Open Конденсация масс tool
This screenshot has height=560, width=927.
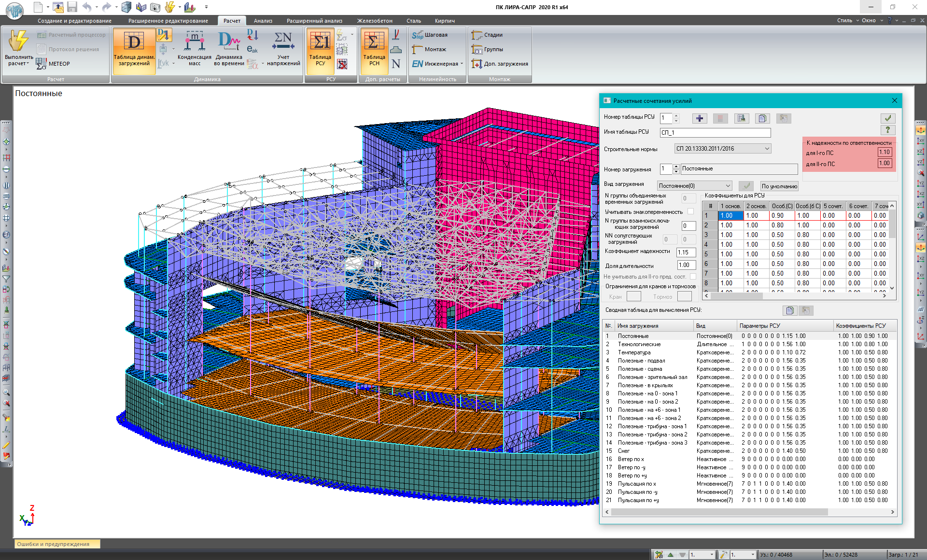(194, 48)
